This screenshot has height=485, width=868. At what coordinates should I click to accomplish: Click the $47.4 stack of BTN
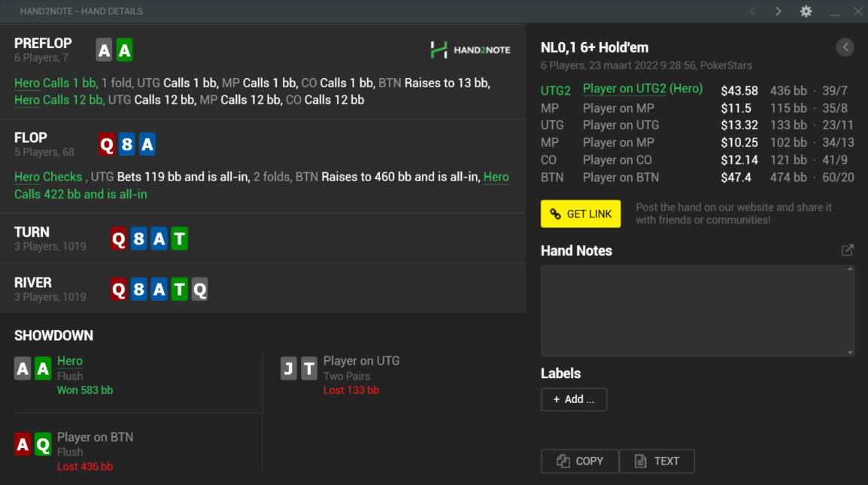point(736,177)
